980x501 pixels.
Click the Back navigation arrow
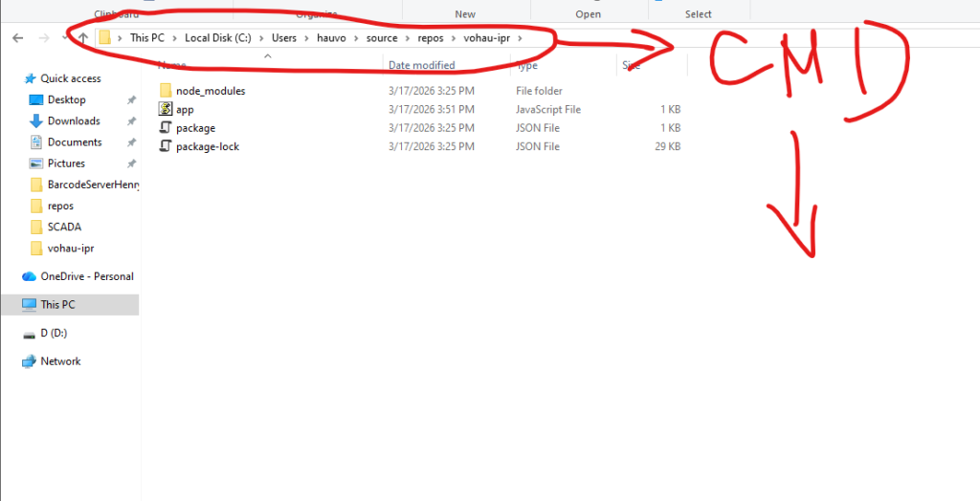[17, 38]
